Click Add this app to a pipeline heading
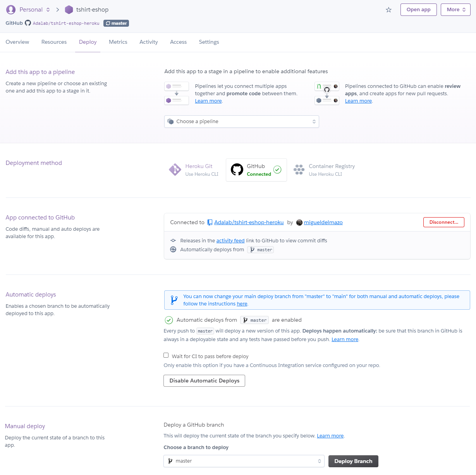 point(40,72)
